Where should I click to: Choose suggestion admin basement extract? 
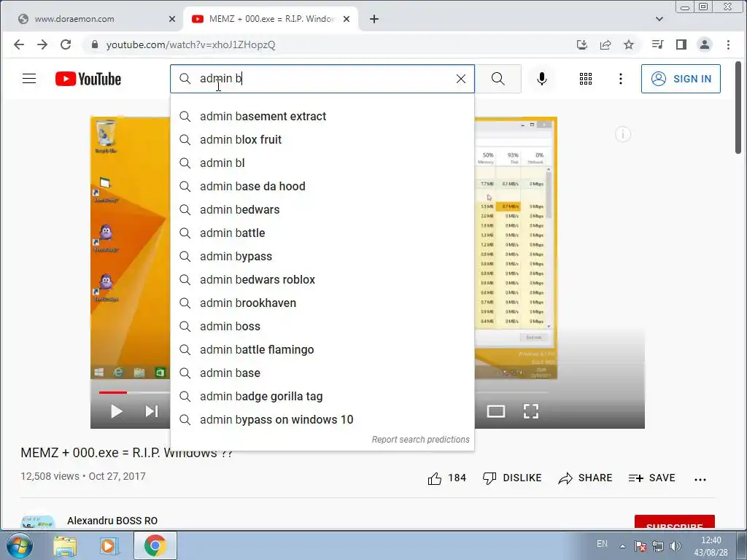tap(322, 116)
